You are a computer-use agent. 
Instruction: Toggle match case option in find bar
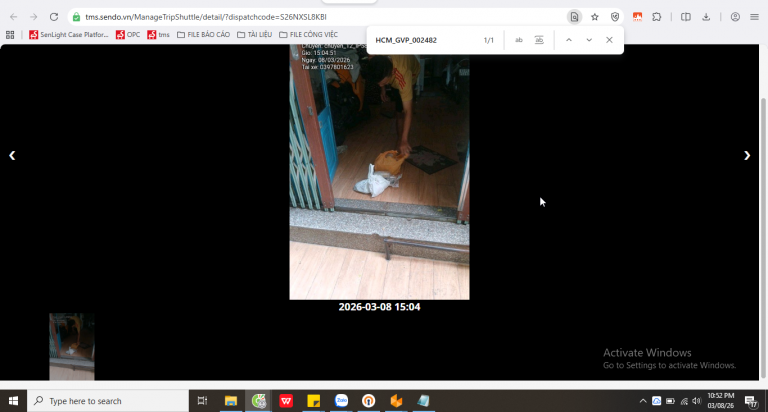click(519, 40)
